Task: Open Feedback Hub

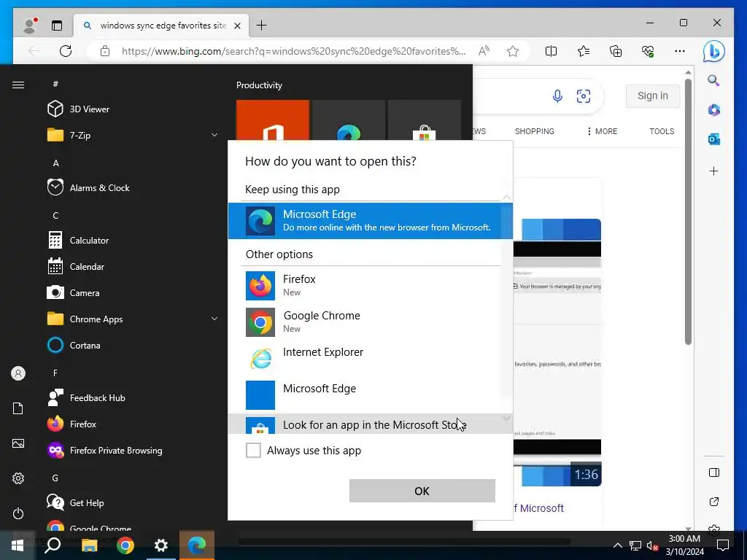Action: point(133,397)
